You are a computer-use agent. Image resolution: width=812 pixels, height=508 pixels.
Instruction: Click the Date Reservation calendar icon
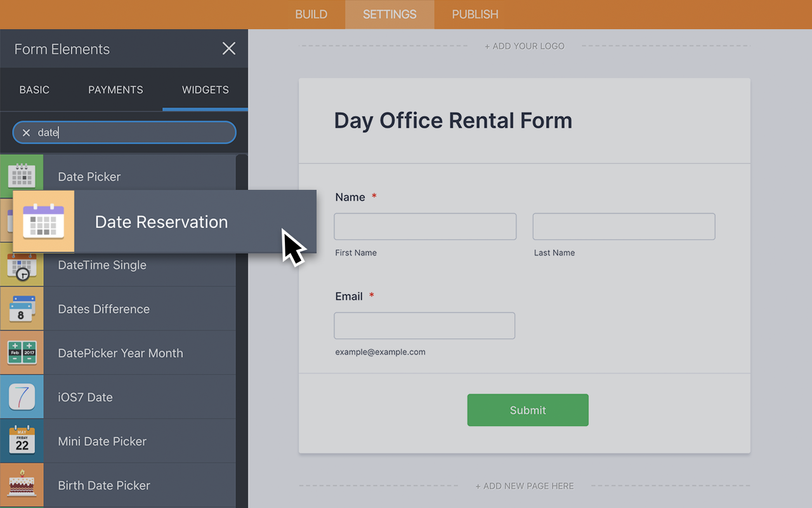43,221
